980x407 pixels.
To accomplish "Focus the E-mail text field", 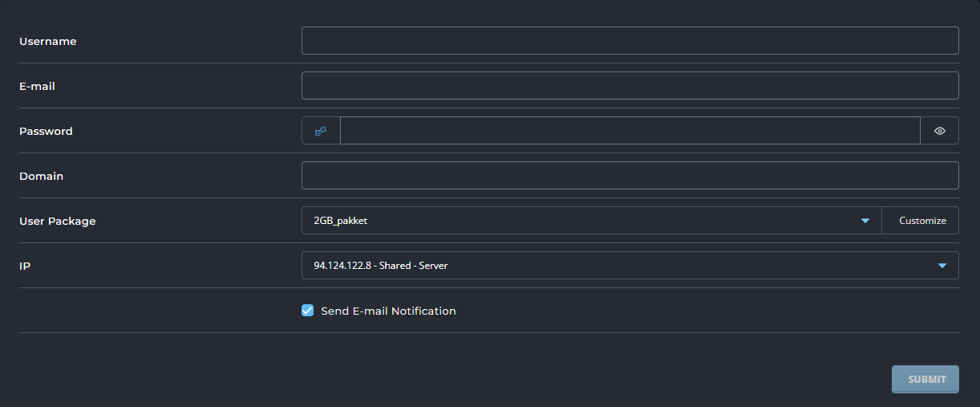I will click(x=630, y=86).
